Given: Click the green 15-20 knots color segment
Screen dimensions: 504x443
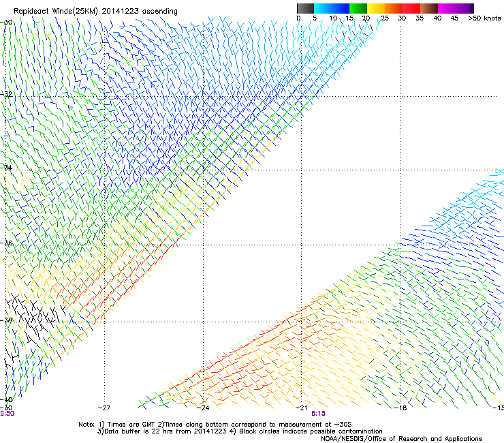Looking at the screenshot, I should pyautogui.click(x=358, y=8).
